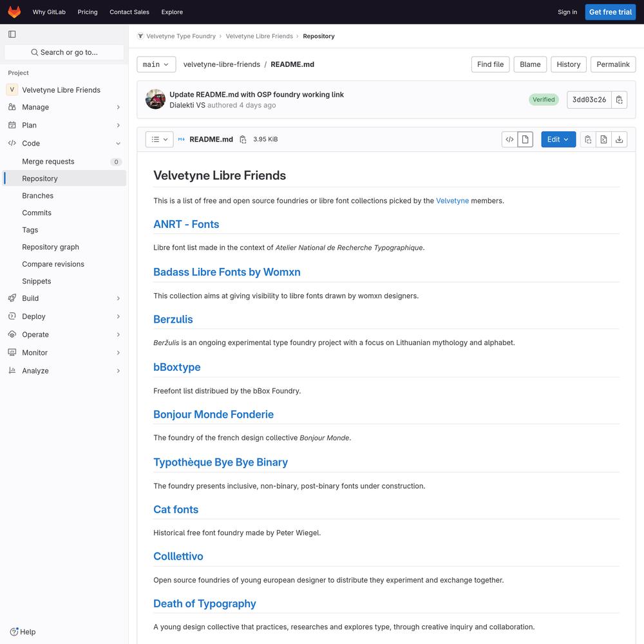Image resolution: width=644 pixels, height=644 pixels.
Task: Click the Manage group users icon
Action: (x=12, y=107)
